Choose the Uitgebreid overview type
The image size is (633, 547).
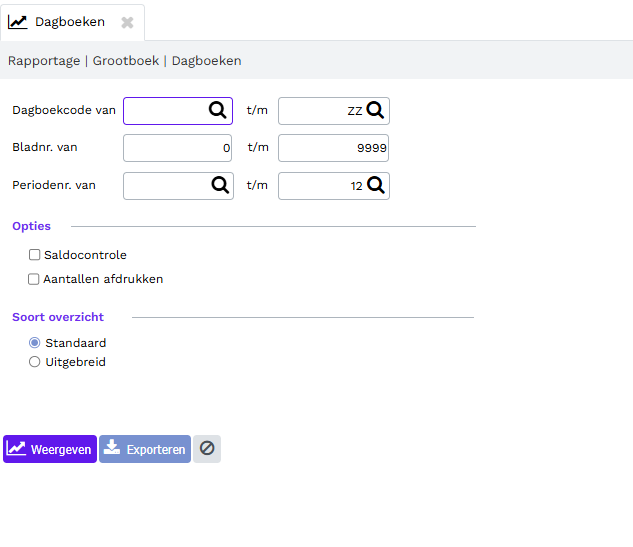[34, 362]
